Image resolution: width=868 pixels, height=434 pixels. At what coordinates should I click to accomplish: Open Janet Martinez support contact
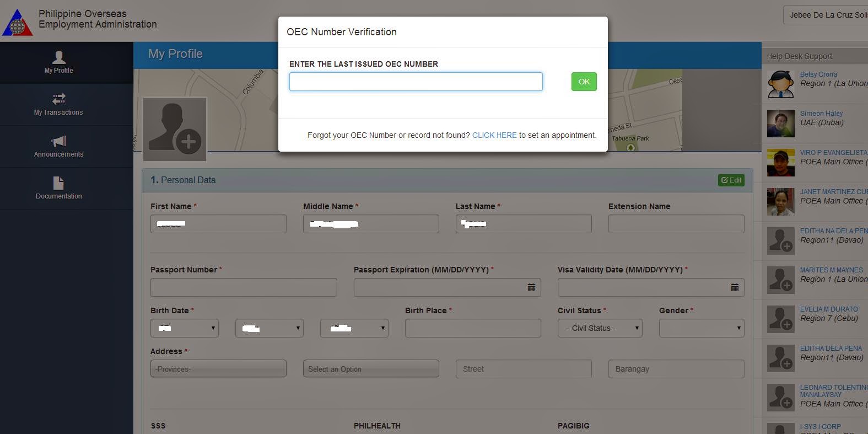834,192
